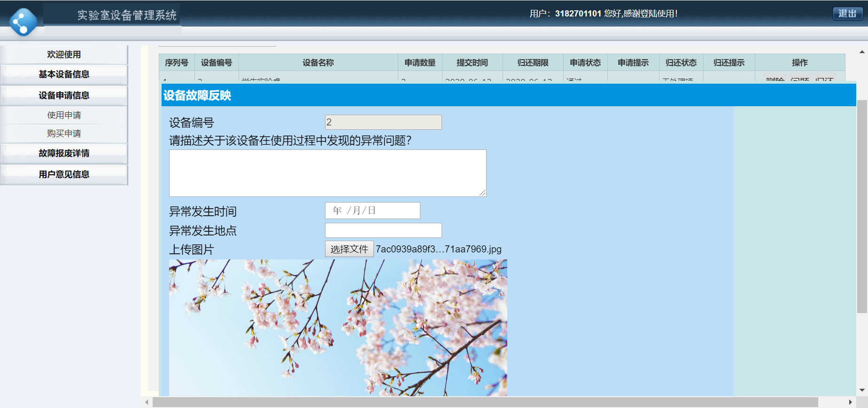Image resolution: width=868 pixels, height=408 pixels.
Task: Click the 归还提示 column header
Action: point(729,63)
